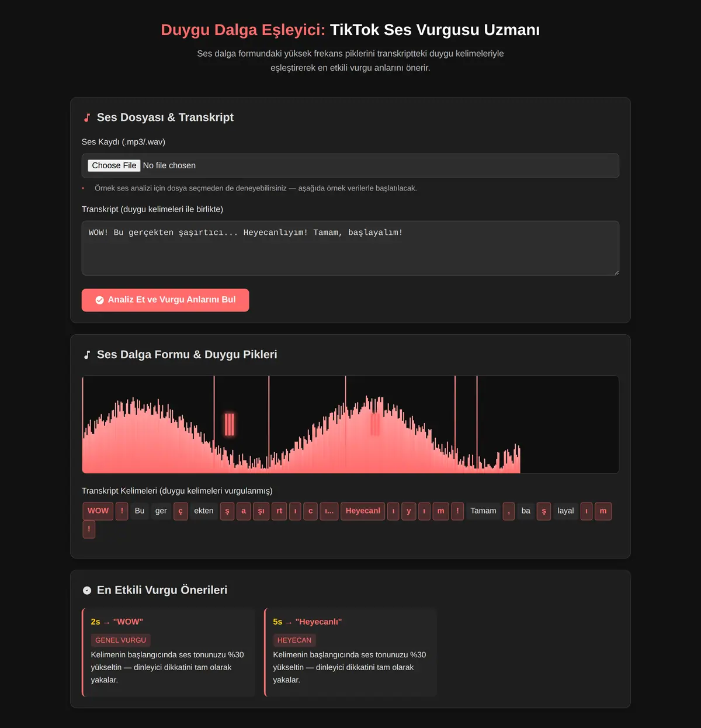Pick the "ekten" word chip

[x=204, y=511]
